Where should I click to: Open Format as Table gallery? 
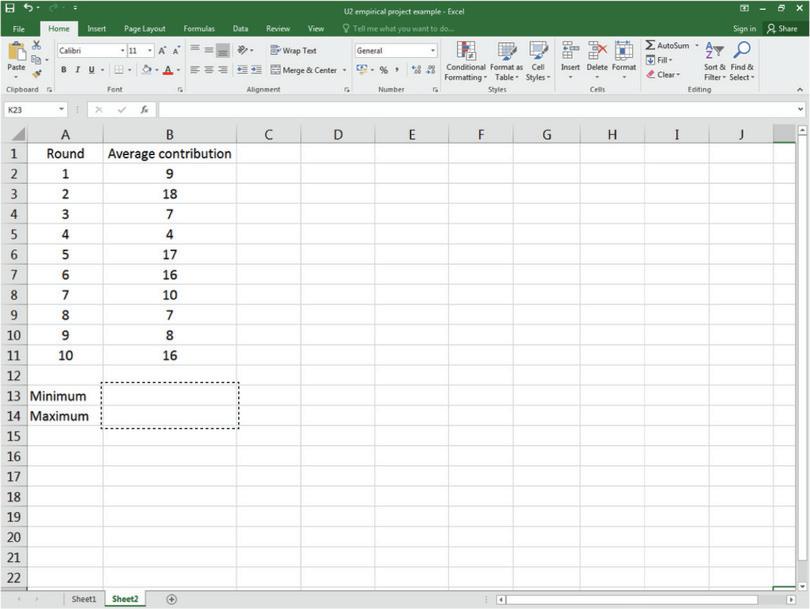point(506,61)
